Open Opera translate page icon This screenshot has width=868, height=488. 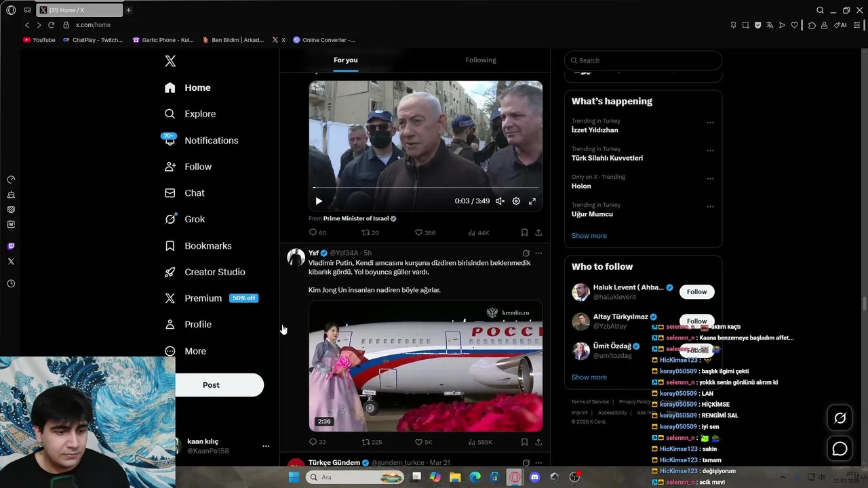tap(770, 25)
